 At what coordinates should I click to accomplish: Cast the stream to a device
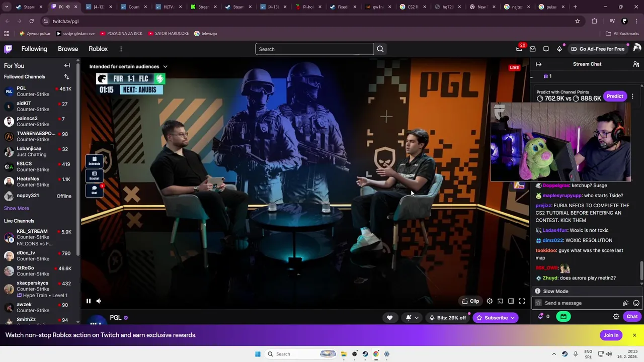(x=500, y=301)
